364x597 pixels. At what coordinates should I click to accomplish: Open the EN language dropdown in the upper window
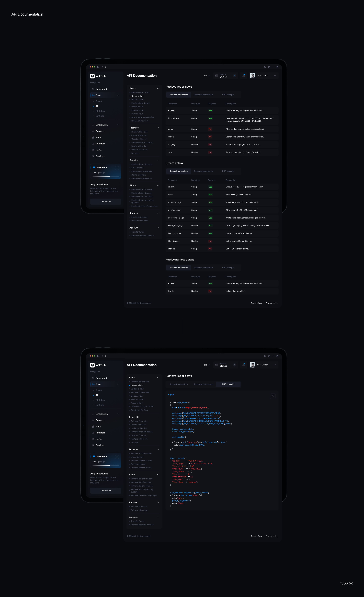(x=207, y=76)
